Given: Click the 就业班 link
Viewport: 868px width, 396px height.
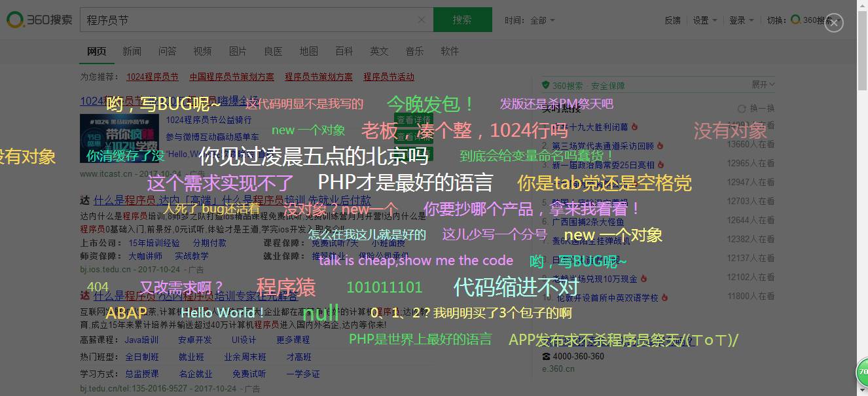Looking at the screenshot, I should pyautogui.click(x=191, y=357).
